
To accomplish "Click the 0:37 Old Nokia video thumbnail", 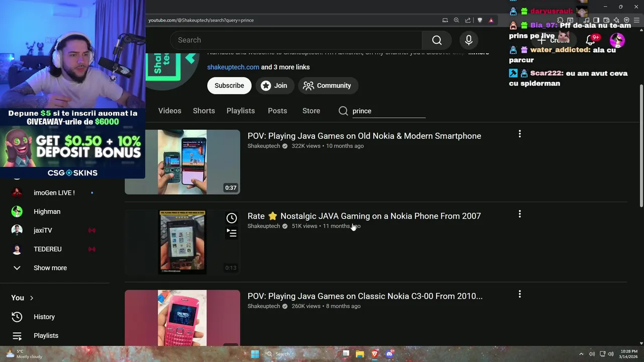I will point(182,162).
